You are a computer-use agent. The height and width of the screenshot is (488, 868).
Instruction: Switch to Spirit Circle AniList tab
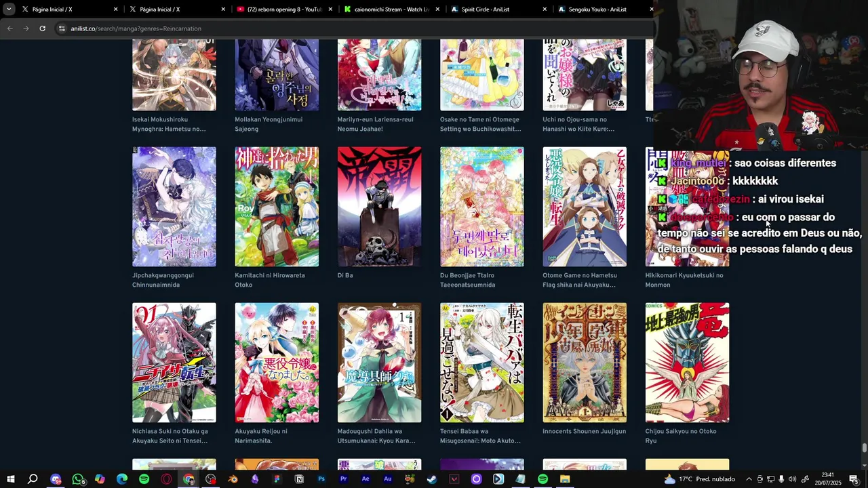[499, 9]
